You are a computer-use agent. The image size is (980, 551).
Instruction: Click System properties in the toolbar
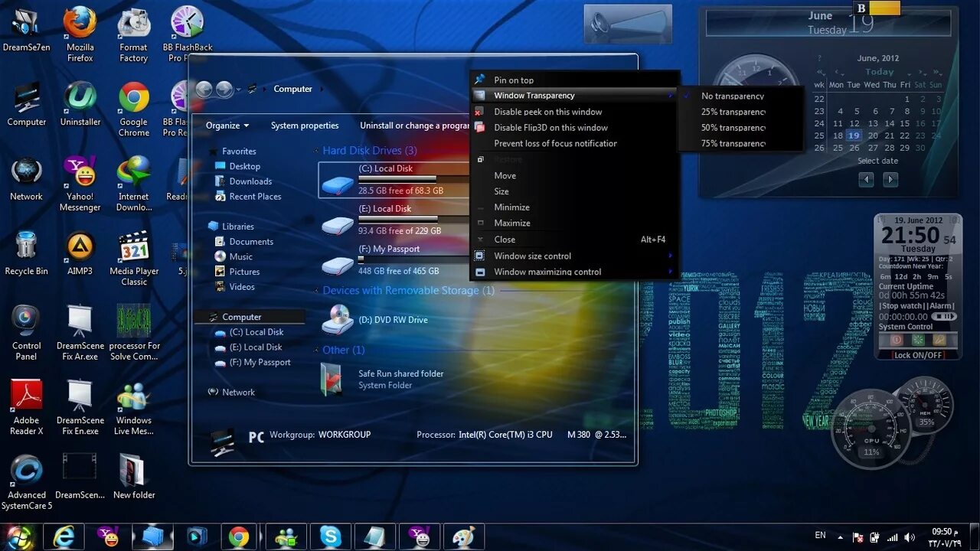coord(305,126)
